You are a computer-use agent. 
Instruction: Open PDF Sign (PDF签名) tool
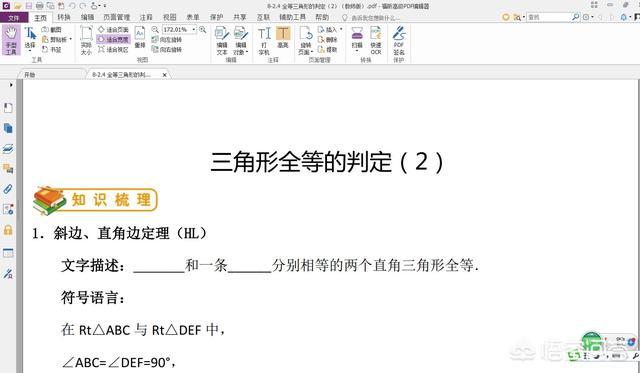pyautogui.click(x=399, y=40)
